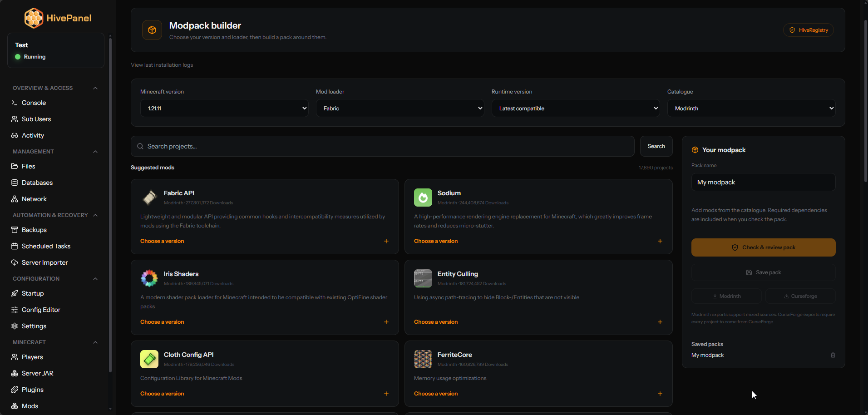Collapse the Configuration section
Viewport: 868px width, 415px height.
(x=95, y=279)
